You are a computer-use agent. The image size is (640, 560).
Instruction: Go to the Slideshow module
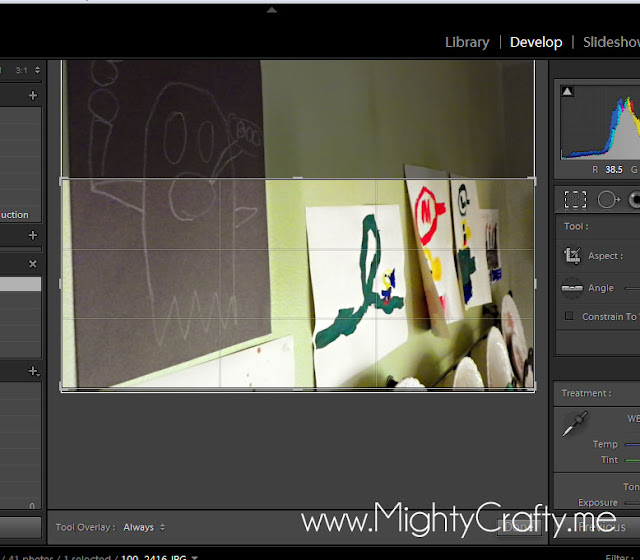coord(611,42)
